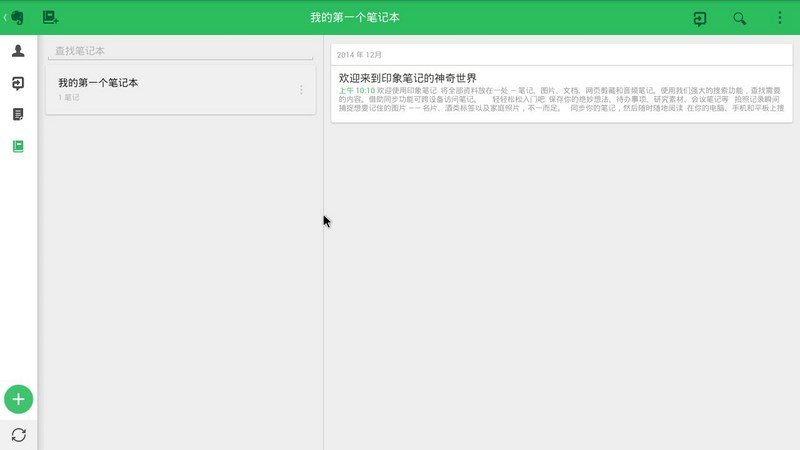Click the 我的第一个笔记本 title in top bar

tap(355, 18)
